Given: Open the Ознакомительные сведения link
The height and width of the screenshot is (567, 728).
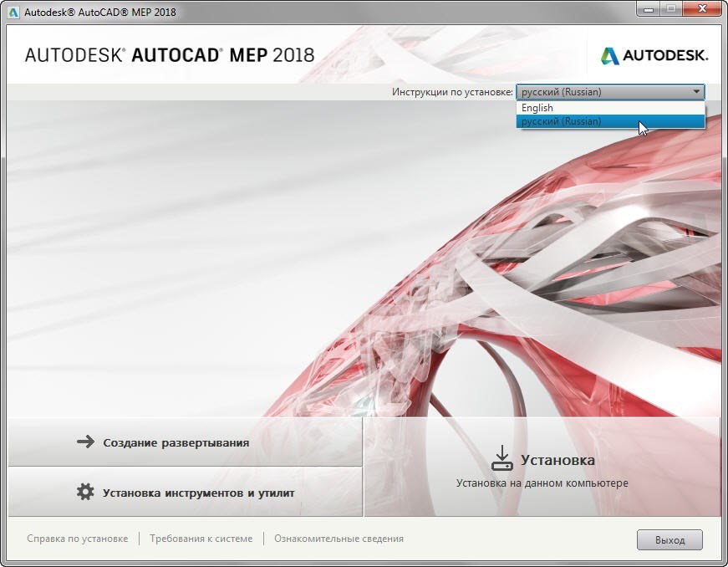Looking at the screenshot, I should tap(339, 539).
